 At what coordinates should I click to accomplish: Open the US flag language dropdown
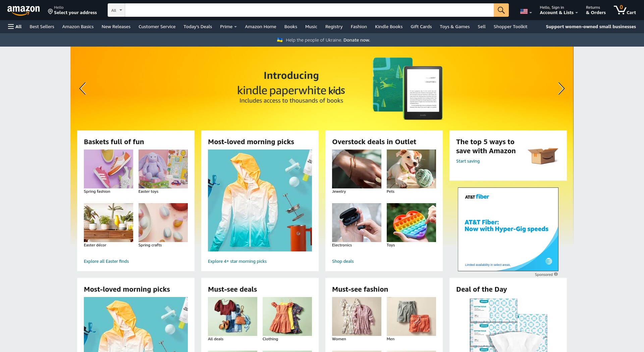[x=526, y=11]
